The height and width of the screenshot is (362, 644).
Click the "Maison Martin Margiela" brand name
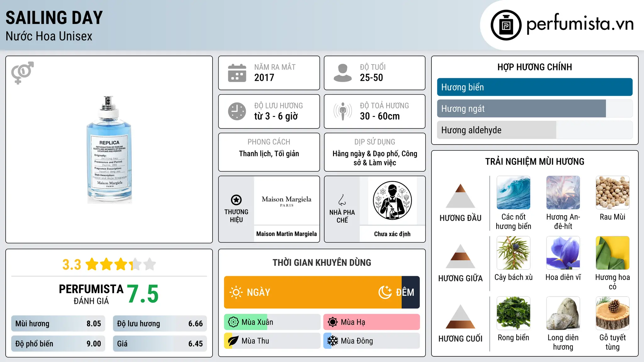(286, 234)
